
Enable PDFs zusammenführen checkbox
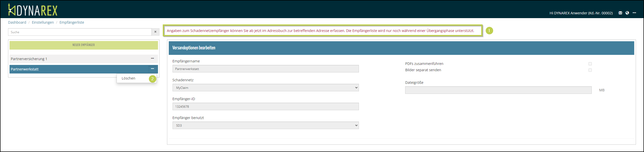[x=590, y=64]
